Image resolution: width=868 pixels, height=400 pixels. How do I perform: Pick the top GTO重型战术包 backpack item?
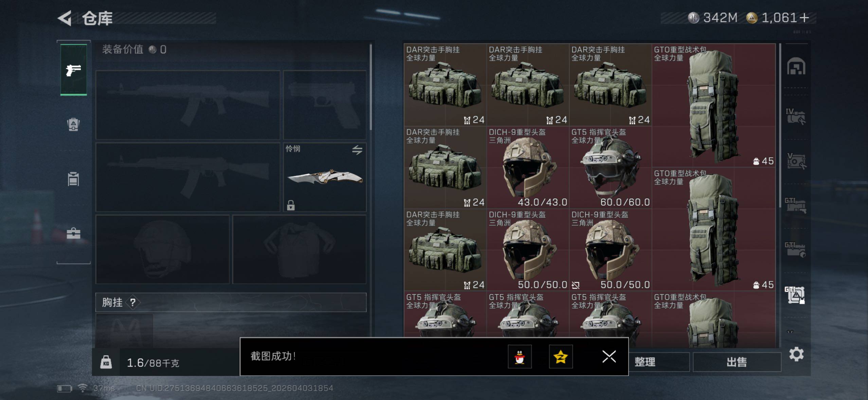click(713, 105)
